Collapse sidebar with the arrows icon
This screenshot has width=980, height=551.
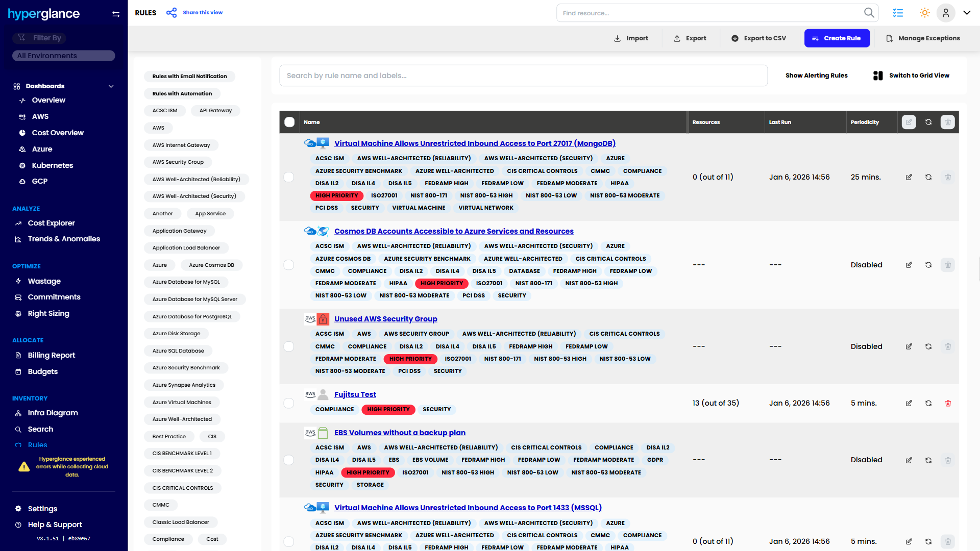[x=116, y=14]
